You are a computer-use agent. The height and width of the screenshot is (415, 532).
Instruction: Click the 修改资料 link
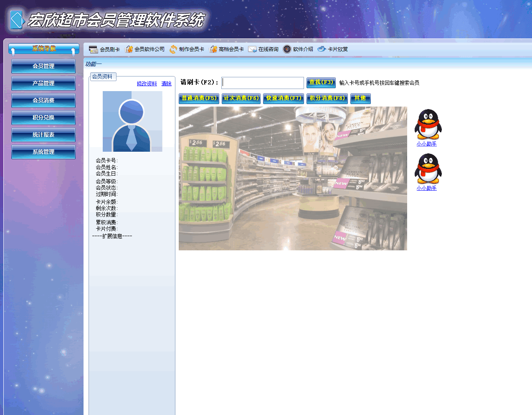coord(147,84)
